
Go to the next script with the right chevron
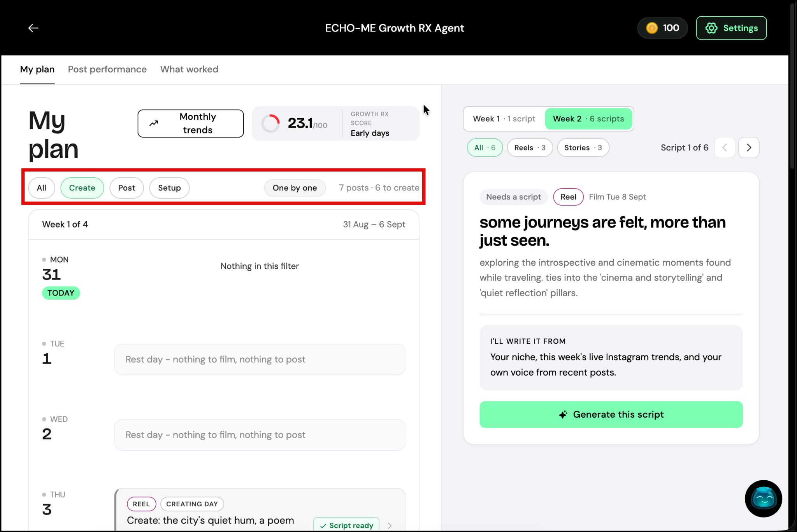point(749,147)
